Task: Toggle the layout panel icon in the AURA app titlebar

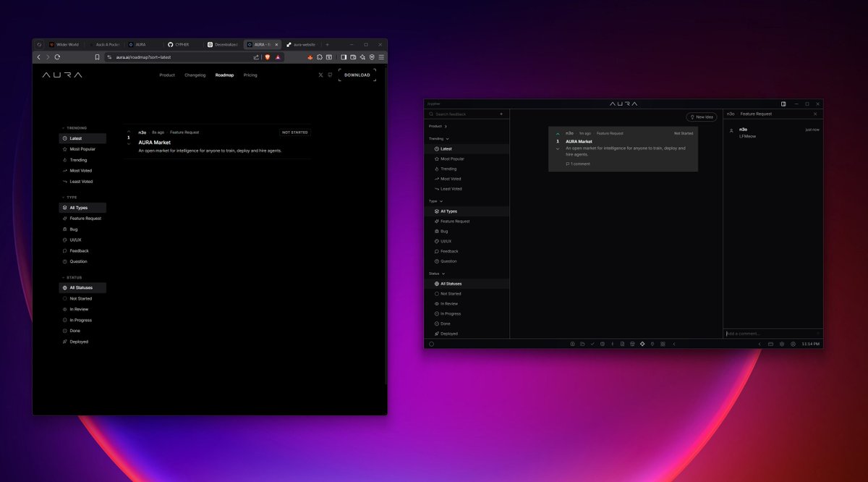Action: [783, 103]
